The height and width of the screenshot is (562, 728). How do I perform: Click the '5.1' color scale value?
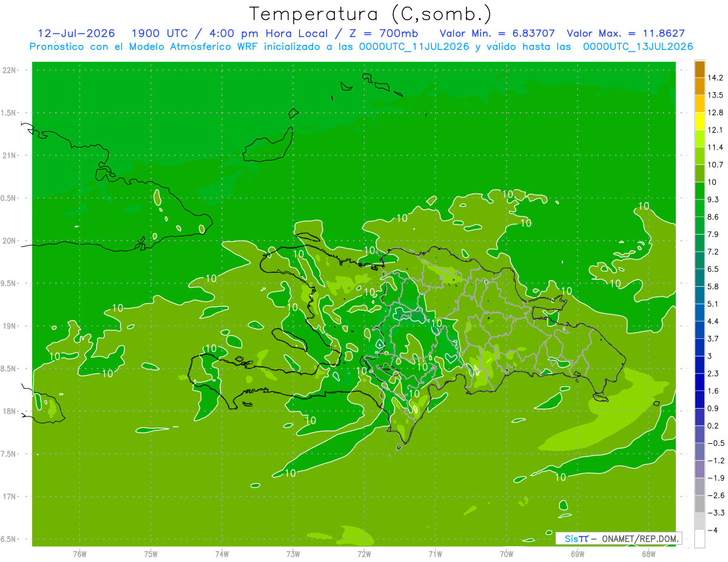[x=713, y=304]
